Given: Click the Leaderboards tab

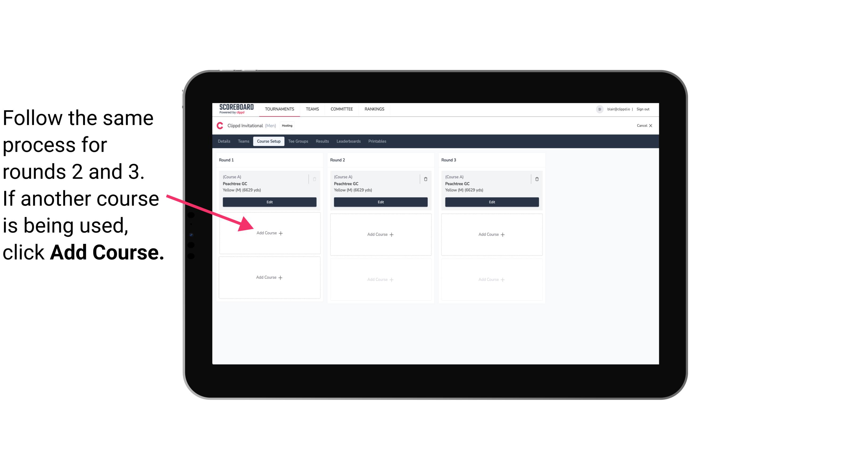Looking at the screenshot, I should coord(349,142).
